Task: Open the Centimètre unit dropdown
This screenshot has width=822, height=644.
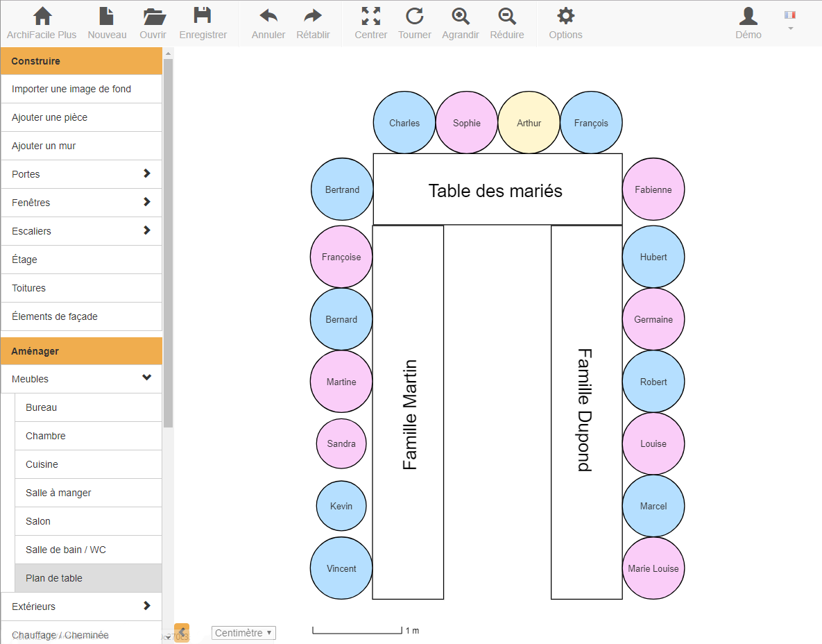Action: click(243, 633)
